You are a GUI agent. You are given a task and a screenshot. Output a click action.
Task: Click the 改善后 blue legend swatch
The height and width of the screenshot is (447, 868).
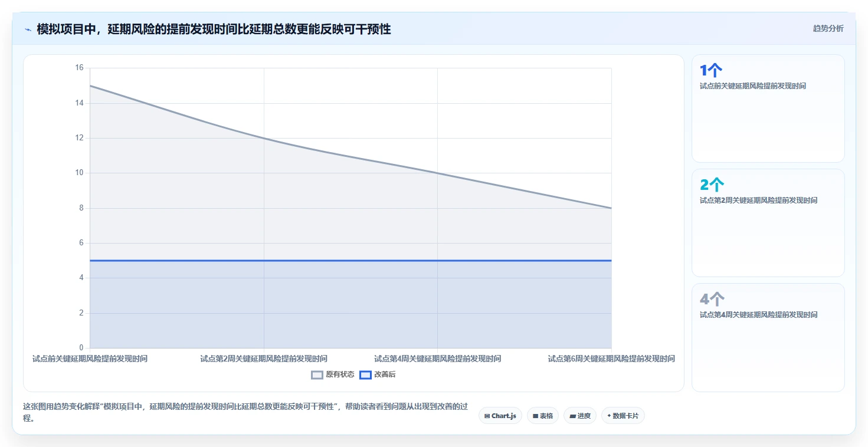tap(365, 374)
